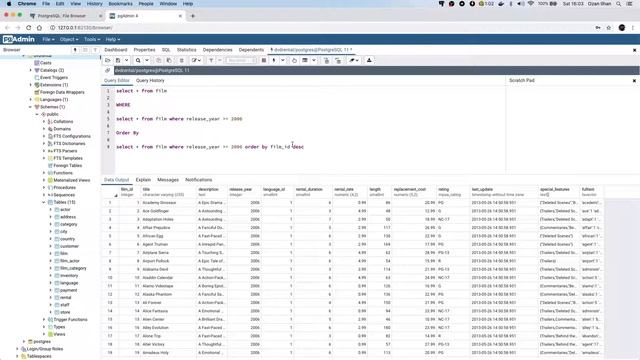Click the Download as CSV icon

369,60
